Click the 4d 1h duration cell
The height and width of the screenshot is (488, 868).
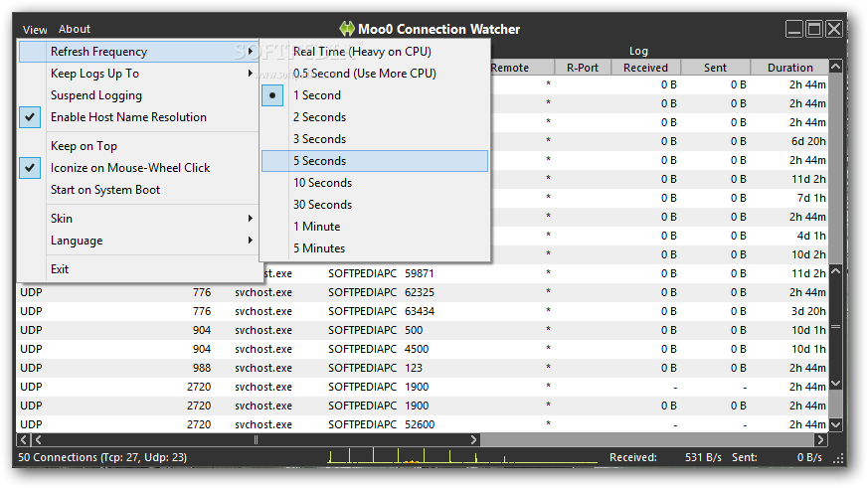[811, 236]
